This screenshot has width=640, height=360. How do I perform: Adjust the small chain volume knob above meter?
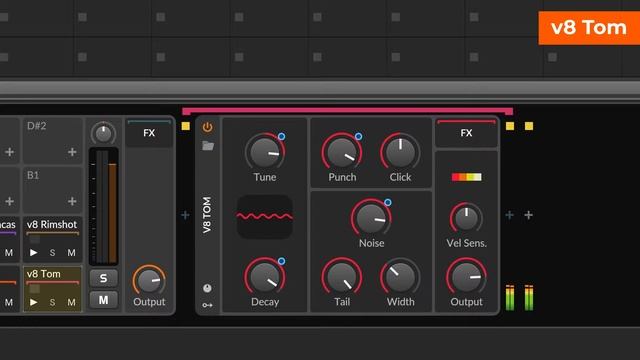point(103,133)
